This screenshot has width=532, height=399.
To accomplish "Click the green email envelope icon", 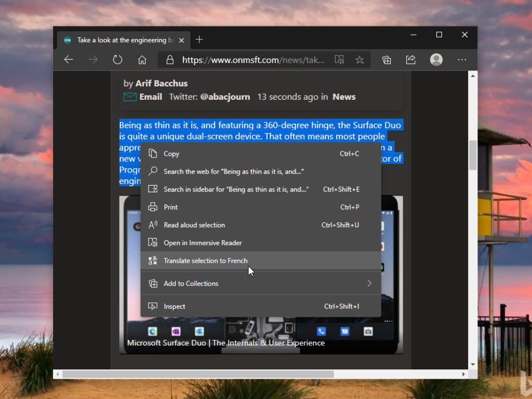I will coord(129,97).
